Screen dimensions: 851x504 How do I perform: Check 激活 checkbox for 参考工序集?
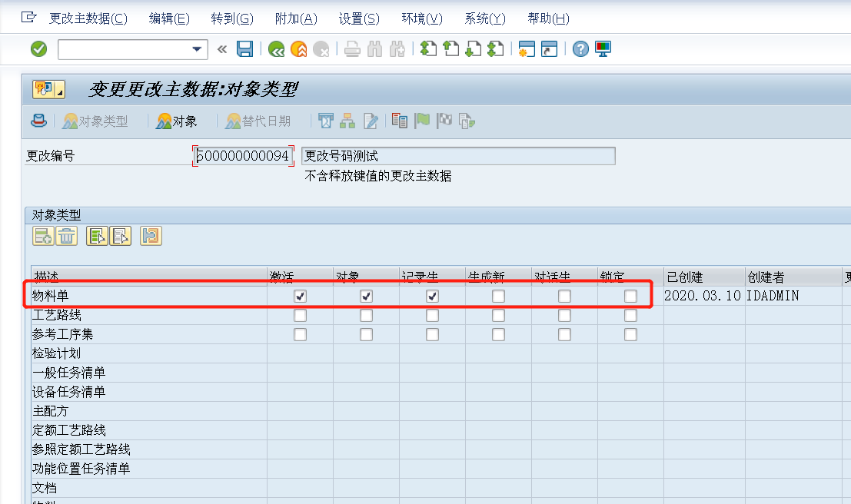(300, 335)
